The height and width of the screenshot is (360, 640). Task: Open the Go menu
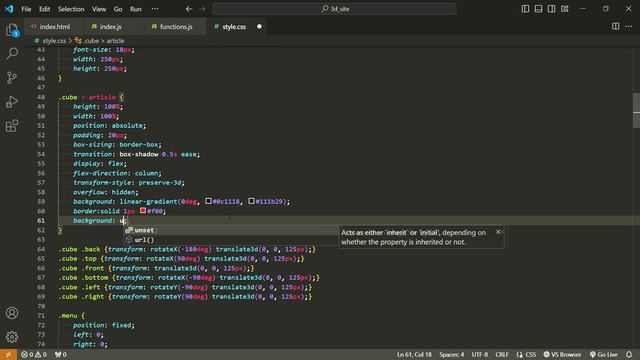coord(118,9)
